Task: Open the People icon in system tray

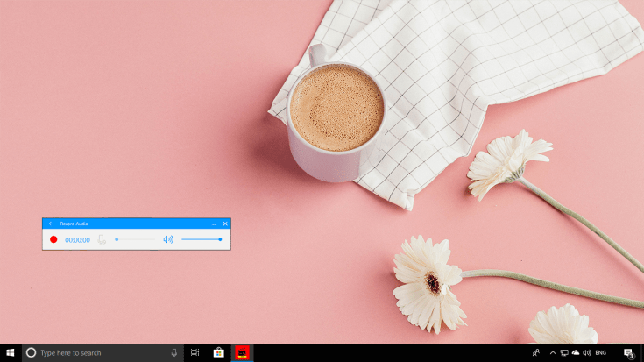Action: point(535,352)
